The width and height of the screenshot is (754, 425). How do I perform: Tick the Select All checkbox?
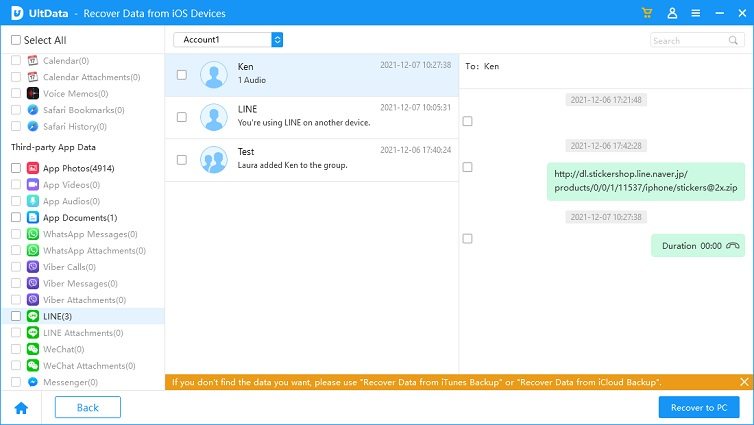click(x=15, y=40)
